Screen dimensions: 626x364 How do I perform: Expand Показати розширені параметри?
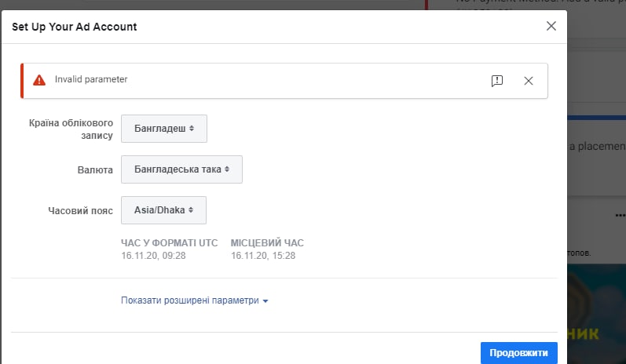195,300
